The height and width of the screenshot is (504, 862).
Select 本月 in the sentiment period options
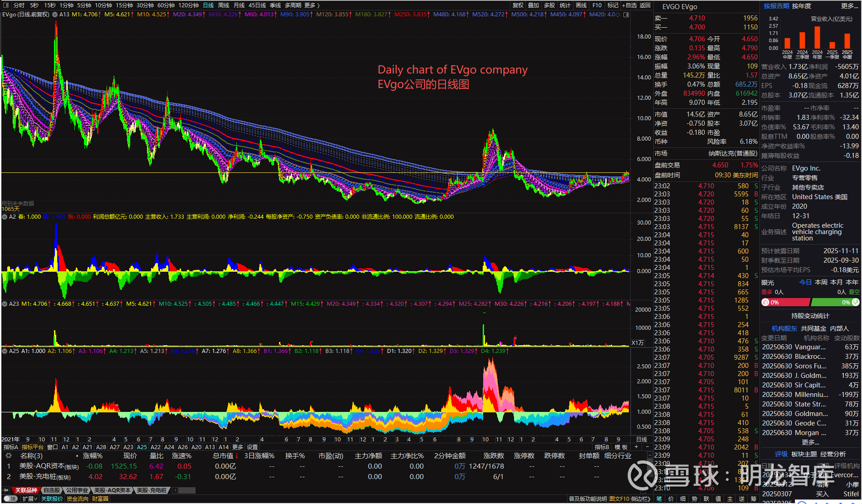tap(837, 282)
